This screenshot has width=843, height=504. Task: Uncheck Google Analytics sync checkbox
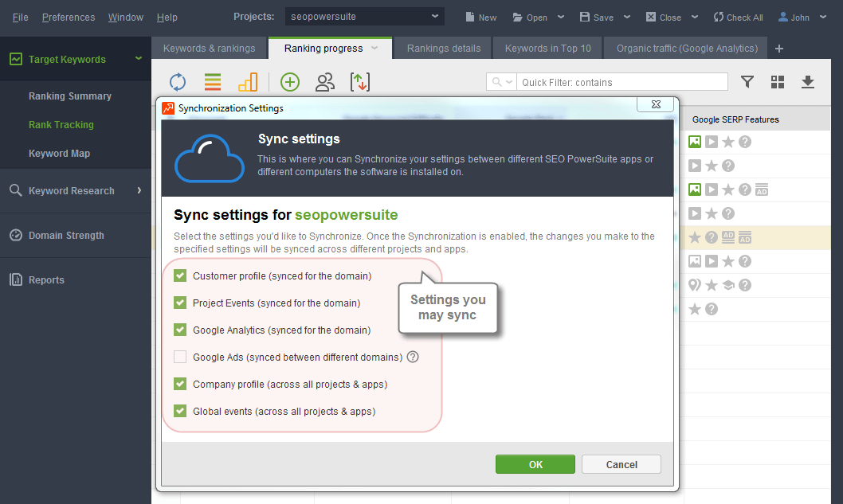tap(180, 330)
